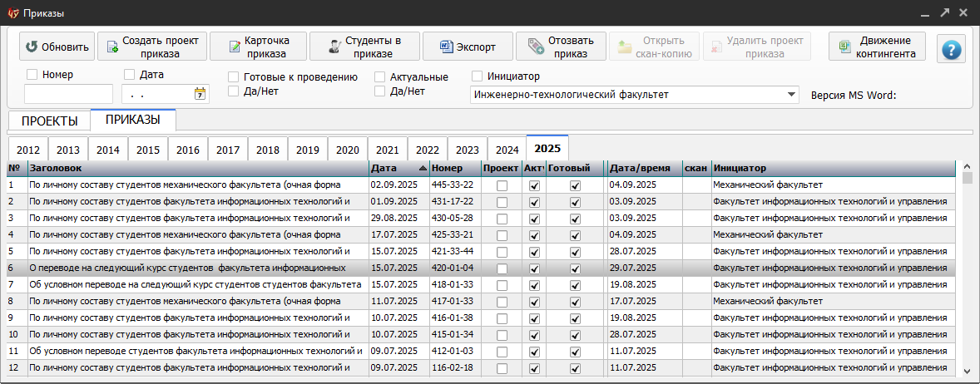Switch to the ПРОЕКТЫ tab
Screen dimensions: 980x384
point(49,121)
